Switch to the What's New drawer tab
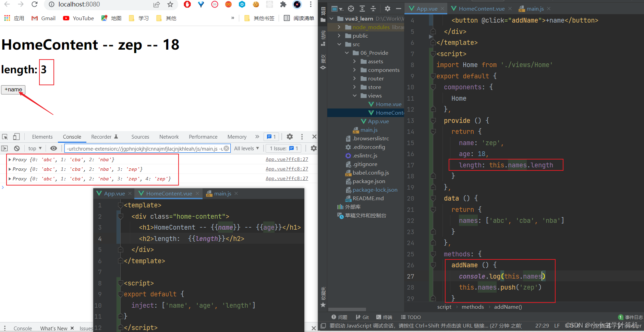 (54, 328)
